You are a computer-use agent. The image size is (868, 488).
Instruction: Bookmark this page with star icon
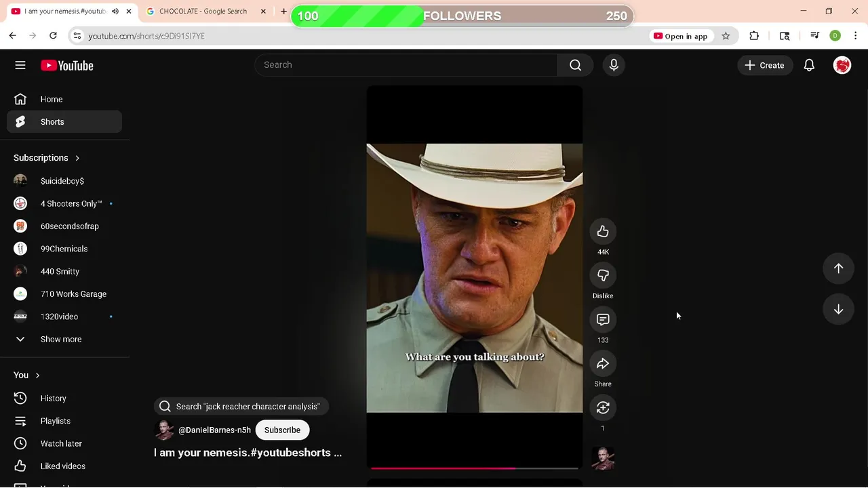726,36
